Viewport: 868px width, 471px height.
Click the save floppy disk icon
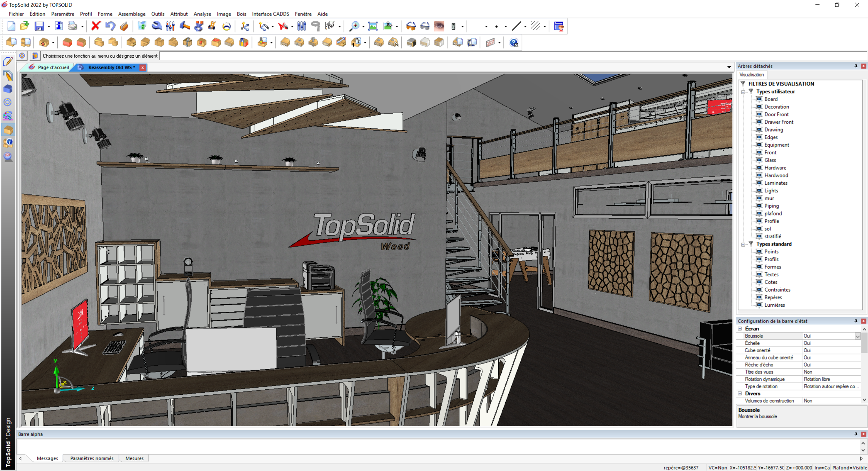[39, 26]
